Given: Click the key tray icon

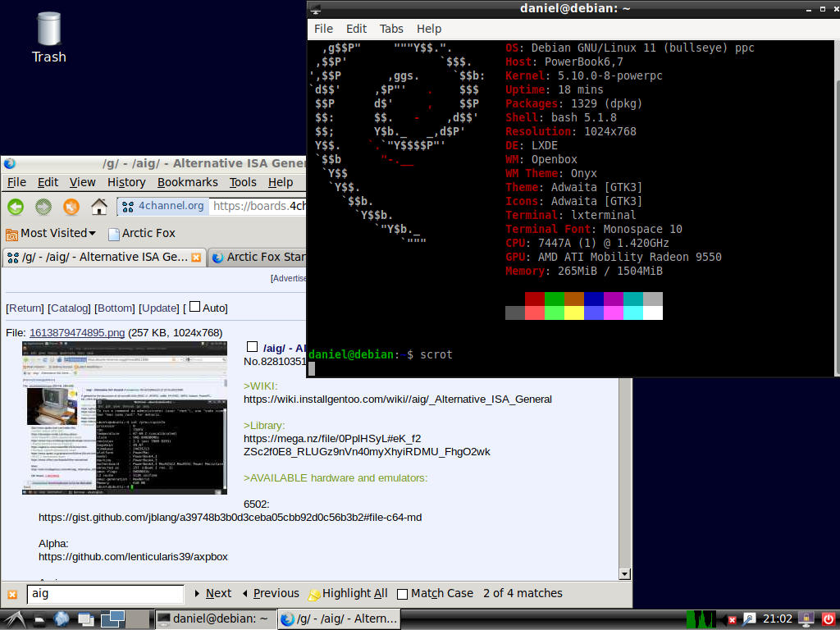Looking at the screenshot, I should 749,620.
